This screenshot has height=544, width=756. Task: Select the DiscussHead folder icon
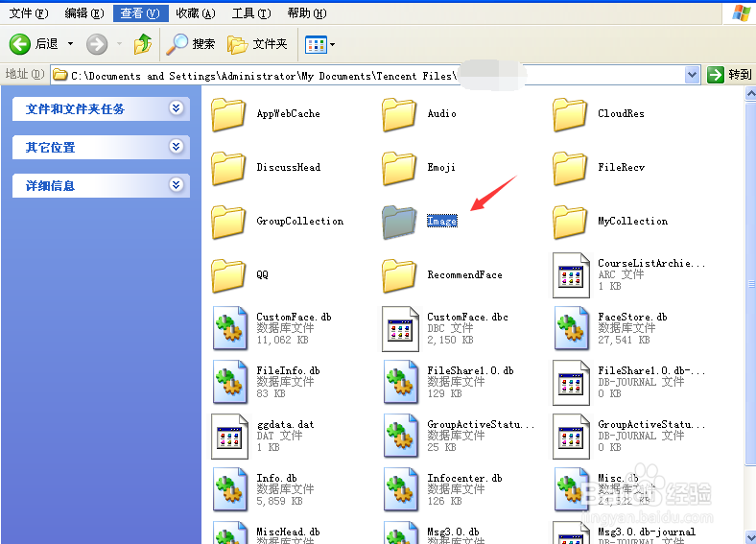228,168
